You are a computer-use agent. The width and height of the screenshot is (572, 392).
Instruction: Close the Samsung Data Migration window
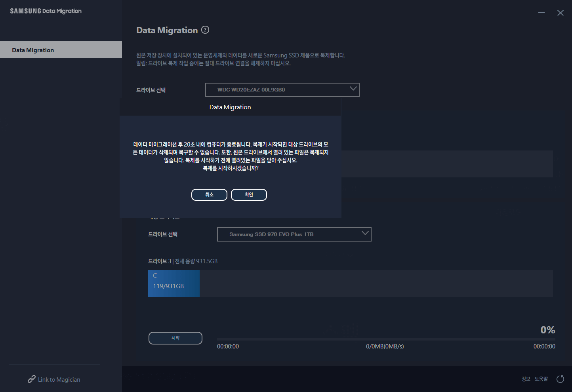click(561, 13)
